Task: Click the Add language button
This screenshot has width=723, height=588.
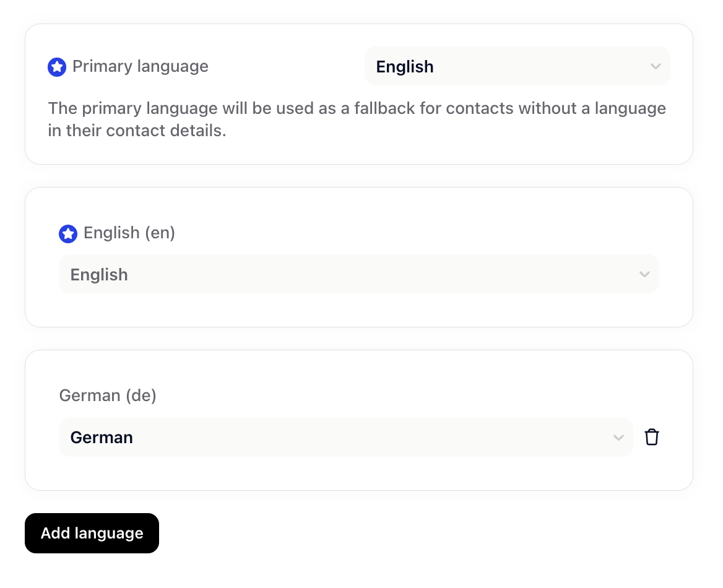Action: click(92, 533)
